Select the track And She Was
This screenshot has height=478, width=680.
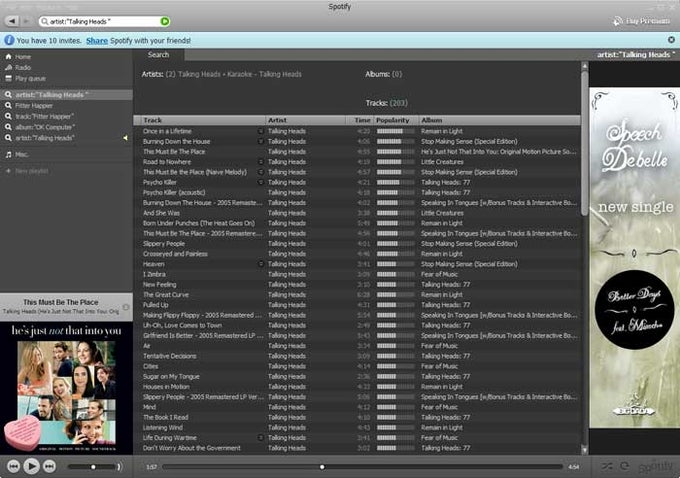pos(161,213)
